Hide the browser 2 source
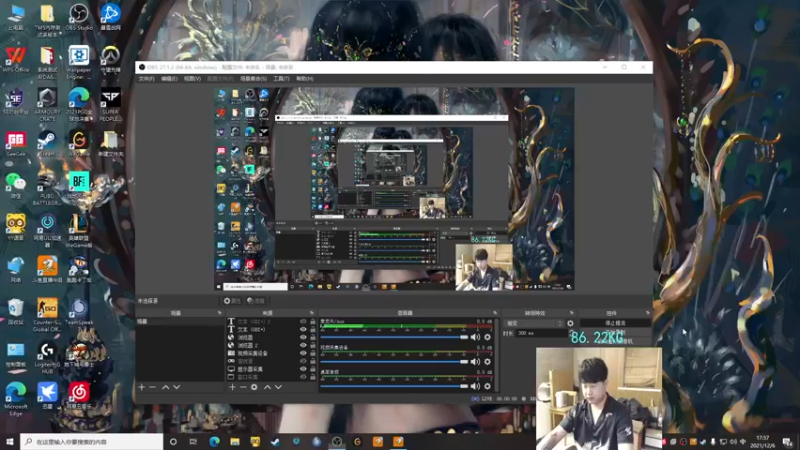800x450 pixels. point(303,345)
